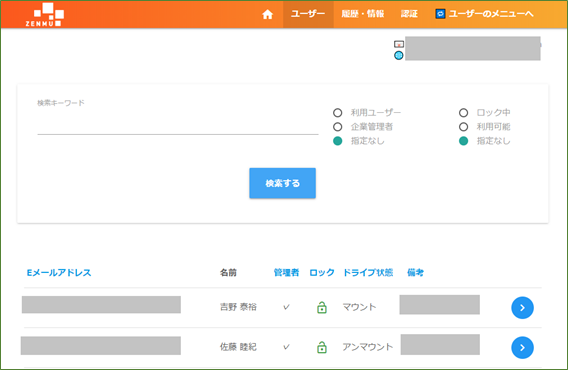
Task: Click admin checkmark in 吉野 泰裕 row
Action: pos(286,307)
